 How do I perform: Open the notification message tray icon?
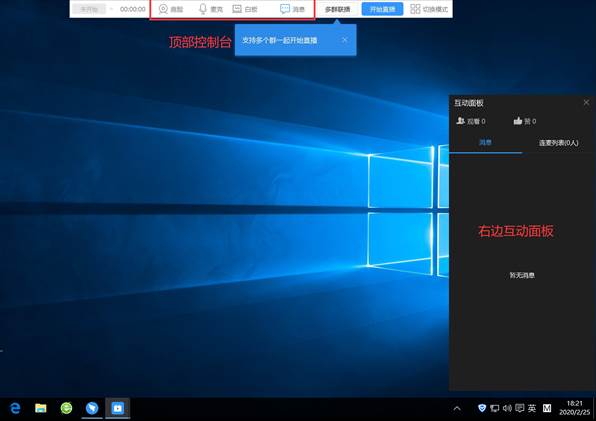pyautogui.click(x=520, y=408)
